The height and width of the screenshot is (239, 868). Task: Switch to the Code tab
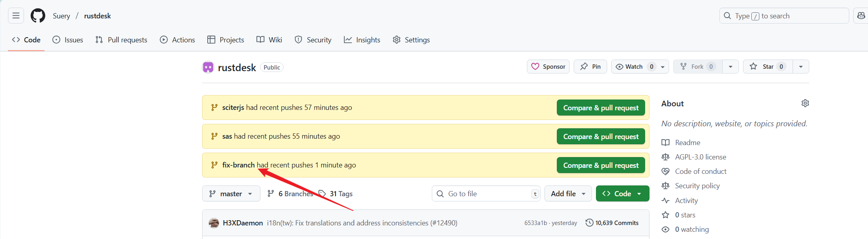coord(26,40)
